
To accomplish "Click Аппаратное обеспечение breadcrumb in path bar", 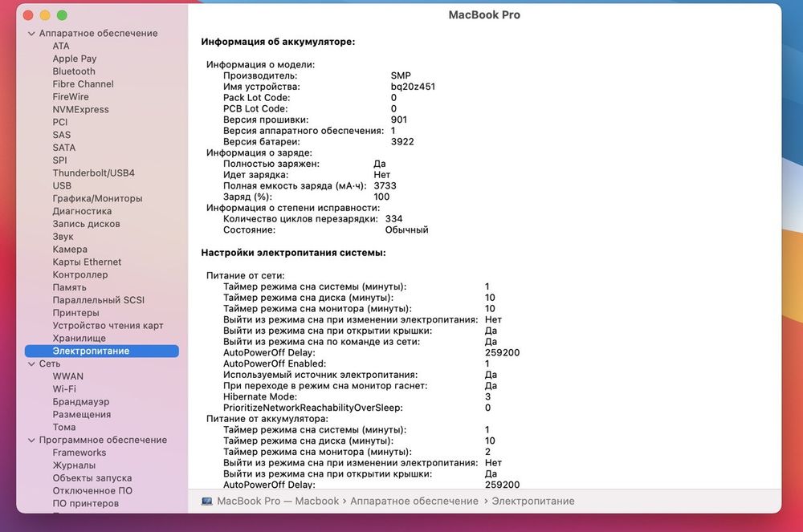I will click(x=414, y=502).
